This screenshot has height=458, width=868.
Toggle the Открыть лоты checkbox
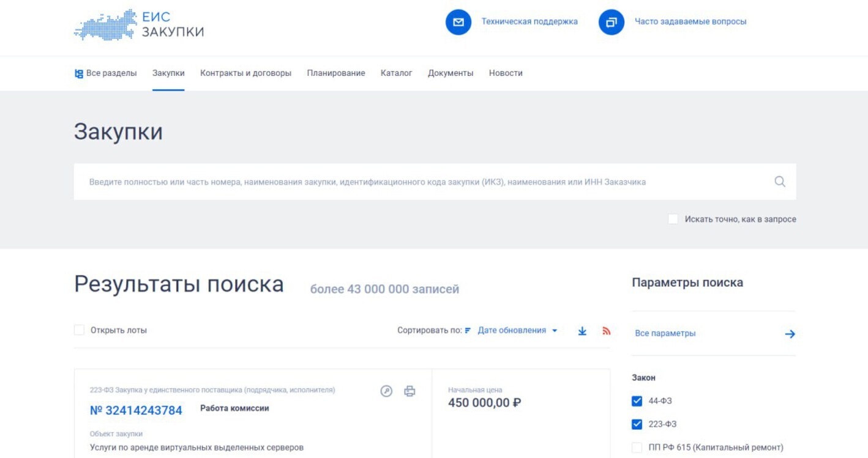(79, 330)
